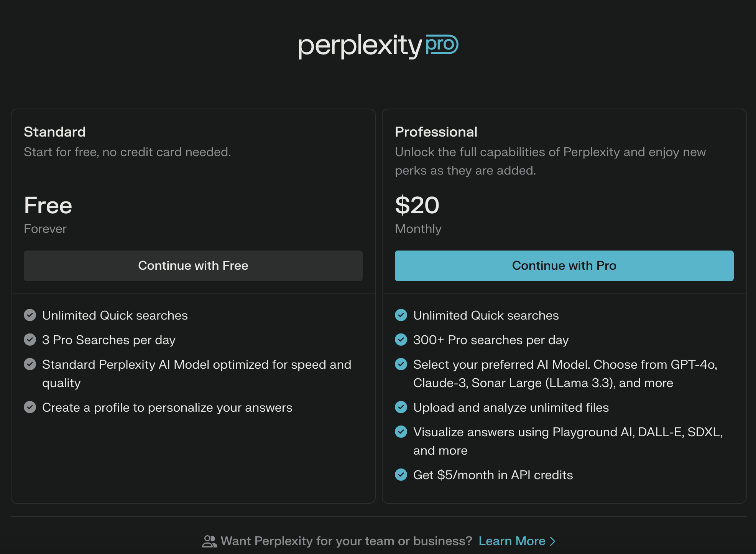Click the $20 Monthly price text

417,206
